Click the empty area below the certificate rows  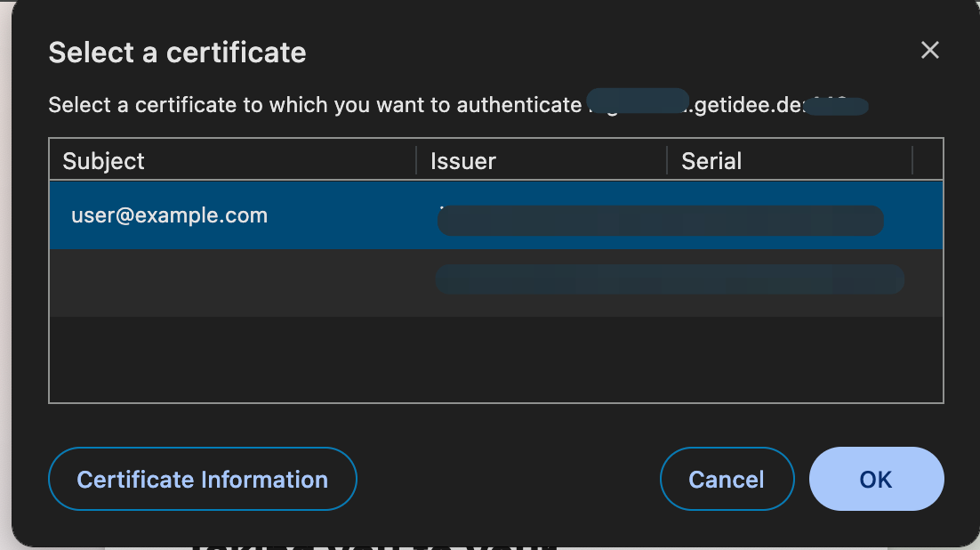pyautogui.click(x=495, y=359)
